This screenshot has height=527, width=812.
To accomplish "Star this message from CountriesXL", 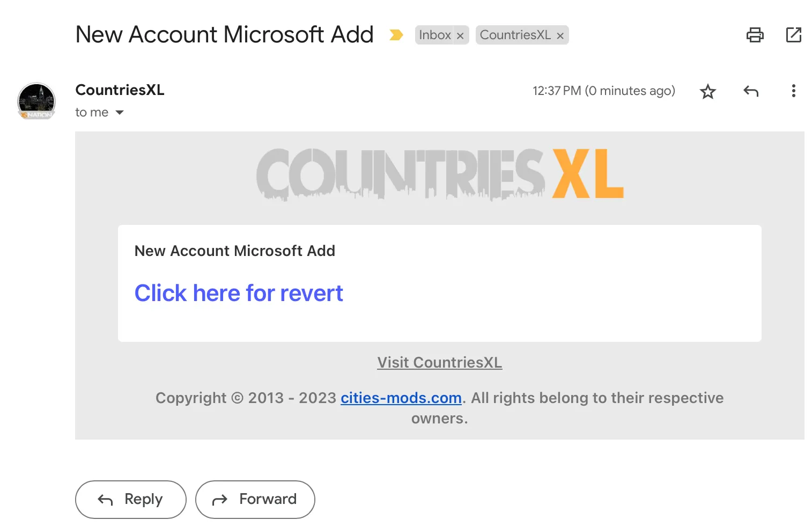I will click(x=707, y=91).
